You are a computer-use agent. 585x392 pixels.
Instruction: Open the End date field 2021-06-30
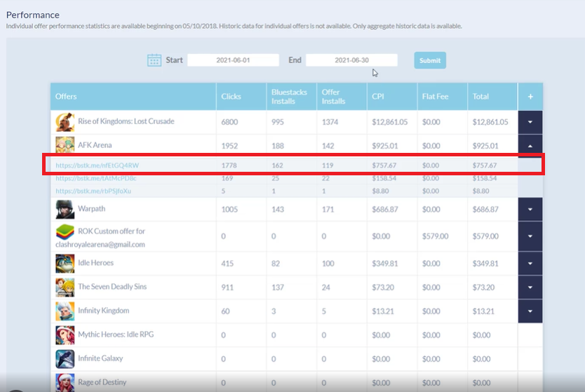tap(351, 60)
